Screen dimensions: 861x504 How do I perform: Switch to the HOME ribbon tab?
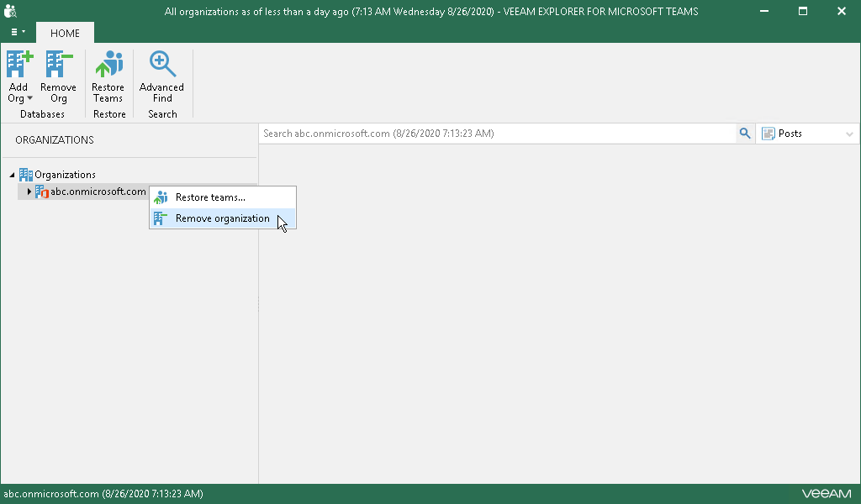(x=65, y=33)
